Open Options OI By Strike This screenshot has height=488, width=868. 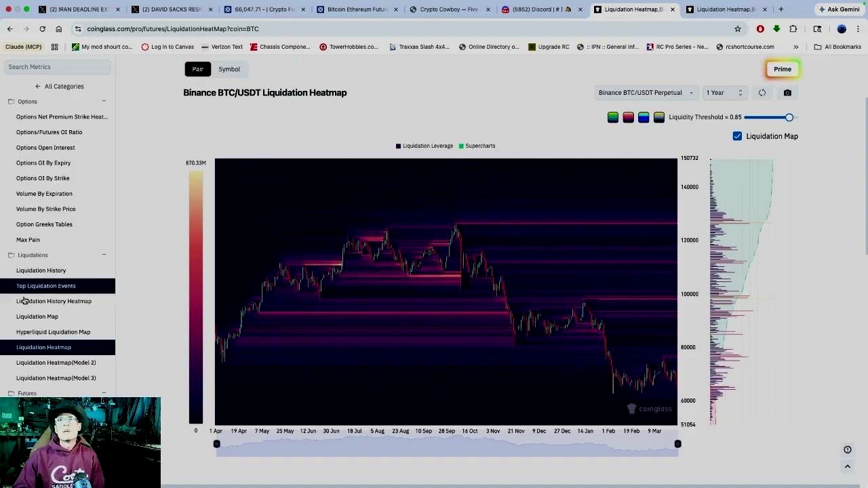coord(43,178)
